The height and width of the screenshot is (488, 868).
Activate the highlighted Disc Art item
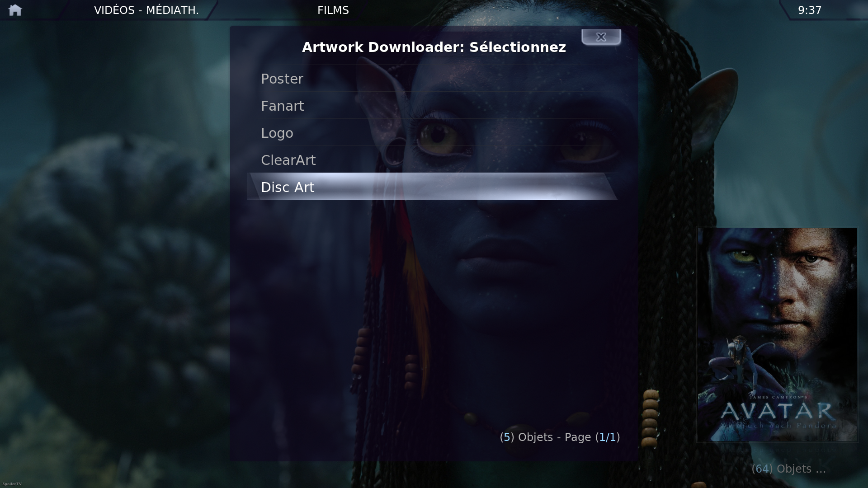433,187
